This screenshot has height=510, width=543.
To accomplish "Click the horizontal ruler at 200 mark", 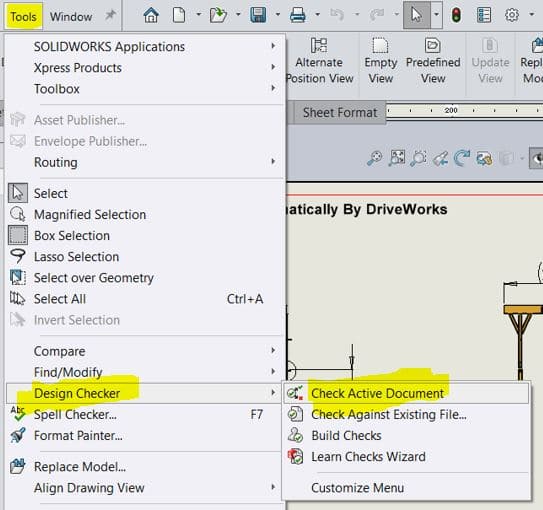I will [451, 110].
